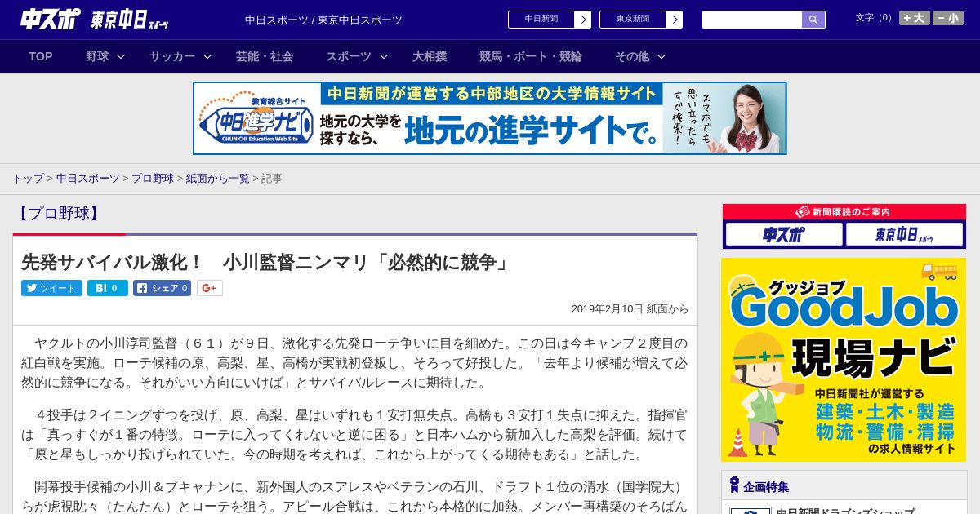Expand the 野球 dropdown chevron
This screenshot has width=980, height=514.
click(x=121, y=56)
